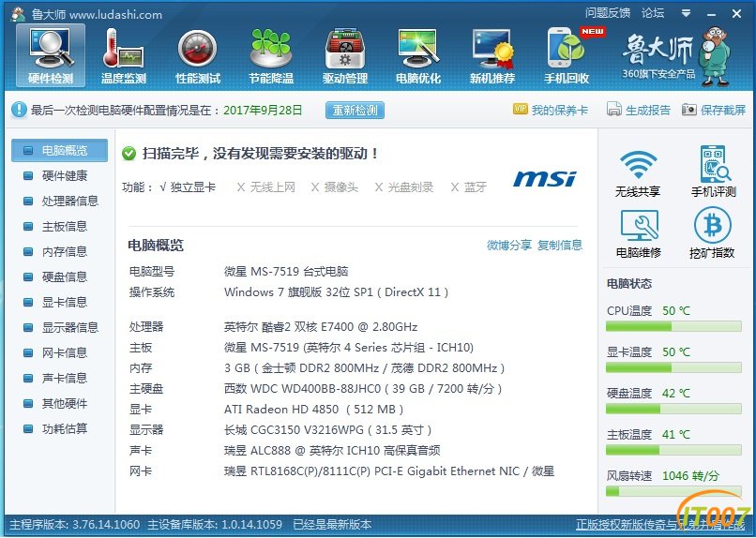
Task: Launch the 性能测试 performance test
Action: (198, 56)
